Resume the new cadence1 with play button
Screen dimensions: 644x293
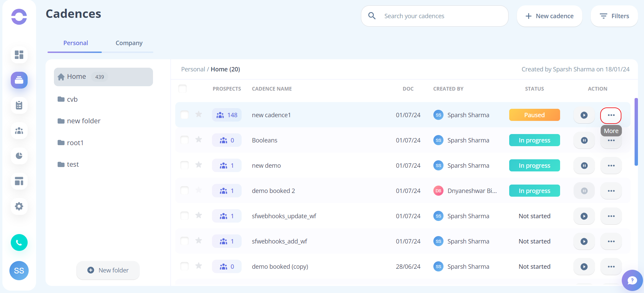click(x=584, y=115)
